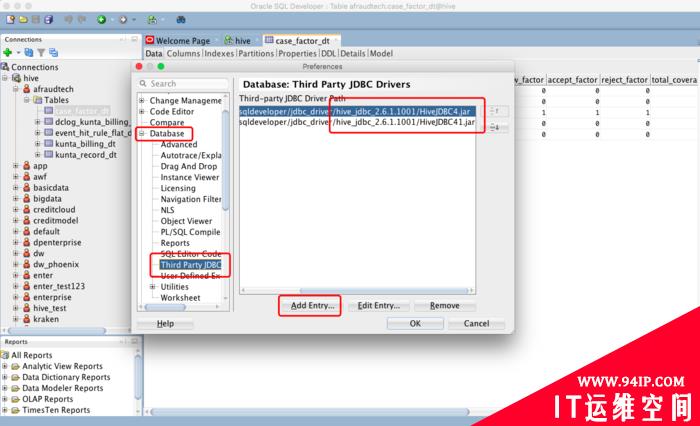Open the Properties sub-tab
Screen dimensions: 700x426
click(297, 54)
